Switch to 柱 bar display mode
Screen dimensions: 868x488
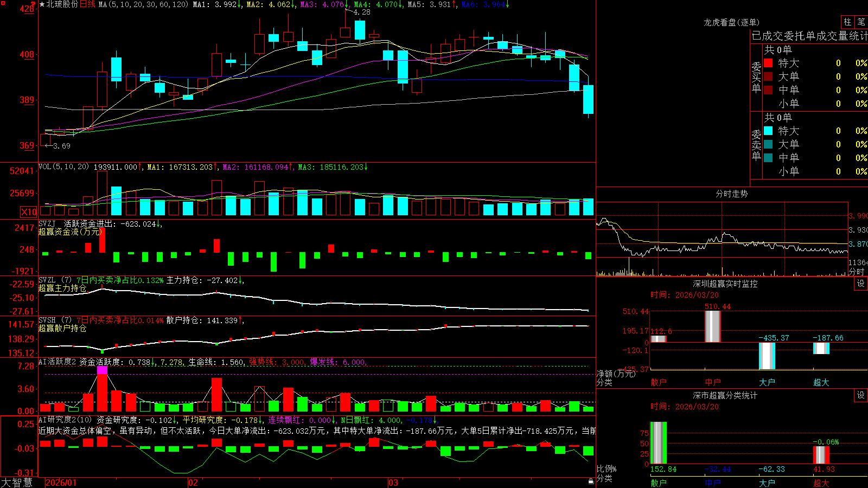click(847, 22)
